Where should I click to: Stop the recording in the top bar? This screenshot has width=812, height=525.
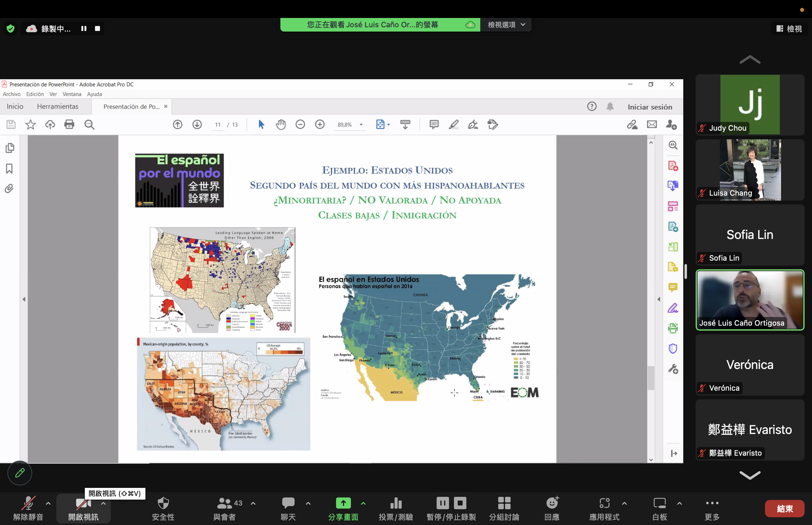click(97, 29)
